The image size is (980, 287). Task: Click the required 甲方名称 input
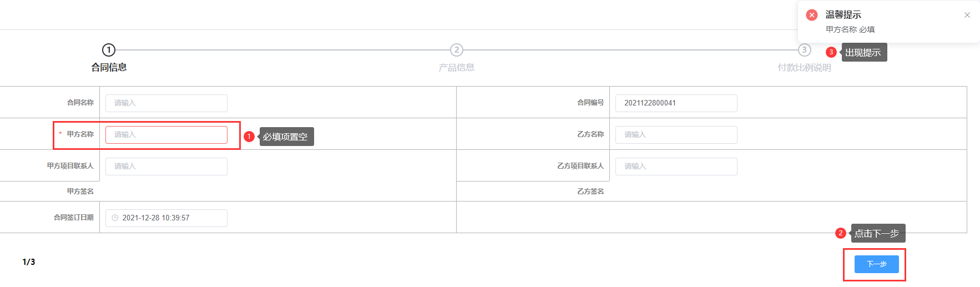tap(166, 135)
